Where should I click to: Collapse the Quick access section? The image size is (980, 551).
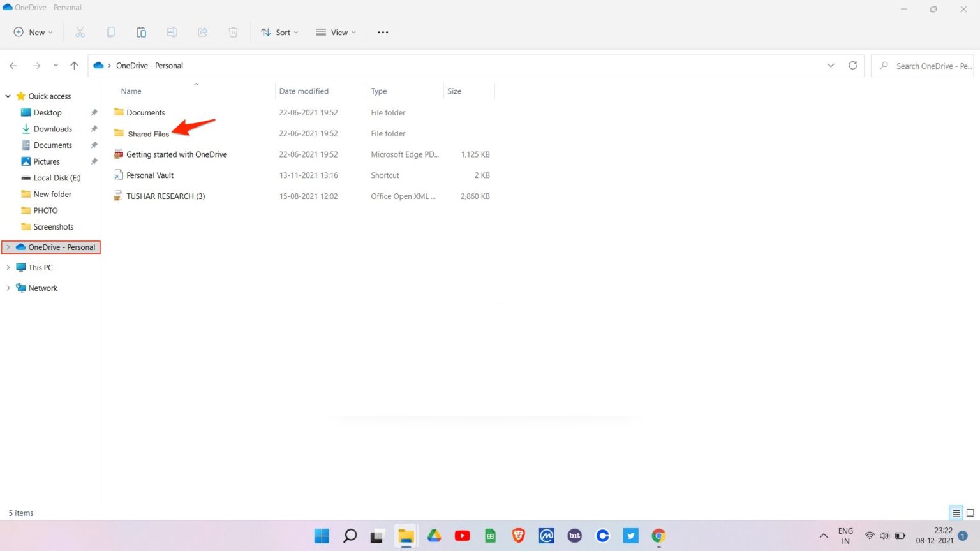point(8,96)
